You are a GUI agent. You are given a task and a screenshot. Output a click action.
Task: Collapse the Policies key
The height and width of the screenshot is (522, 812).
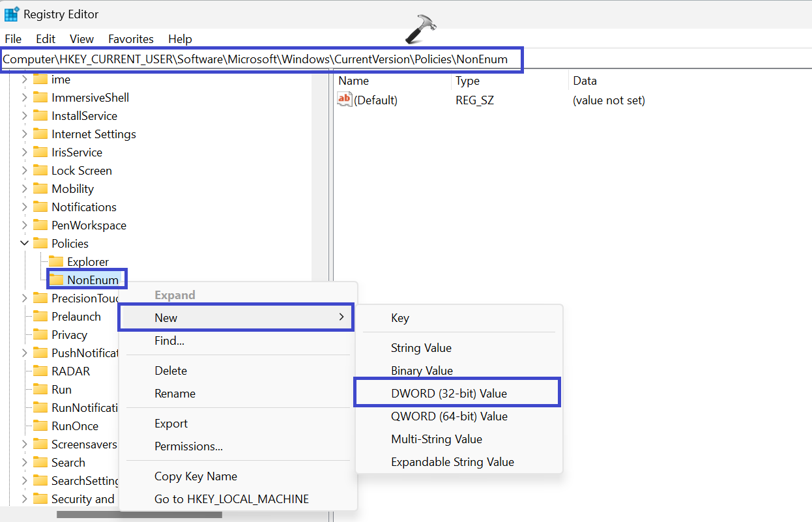(x=25, y=244)
